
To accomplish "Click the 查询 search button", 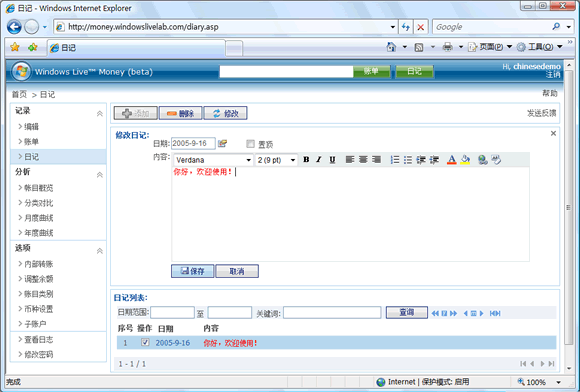I will point(407,312).
